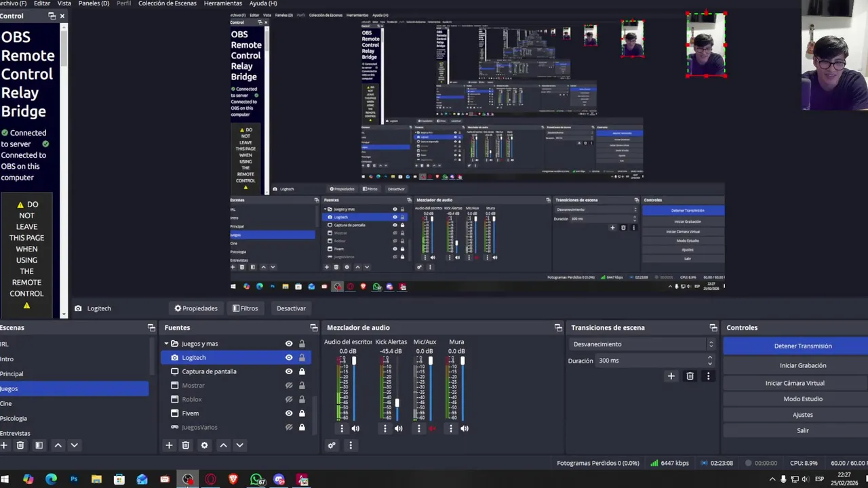Open source properties gear in Fuentes toolbar

point(204,445)
